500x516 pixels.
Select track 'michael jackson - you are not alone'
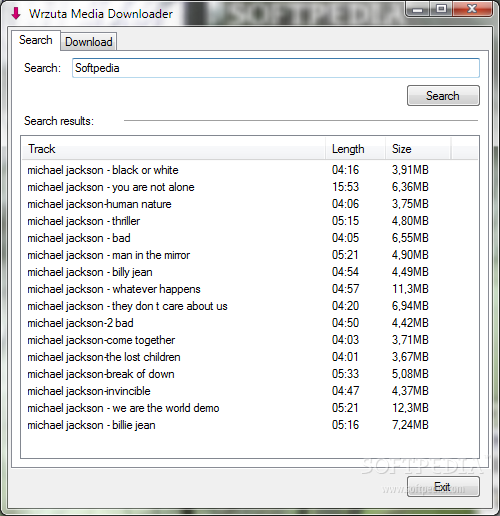pyautogui.click(x=111, y=187)
